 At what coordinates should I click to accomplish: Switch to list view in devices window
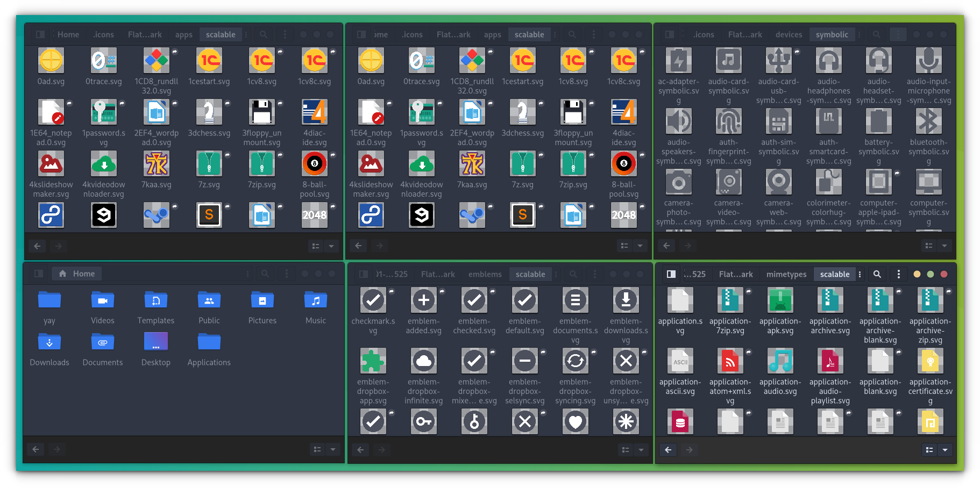click(929, 246)
